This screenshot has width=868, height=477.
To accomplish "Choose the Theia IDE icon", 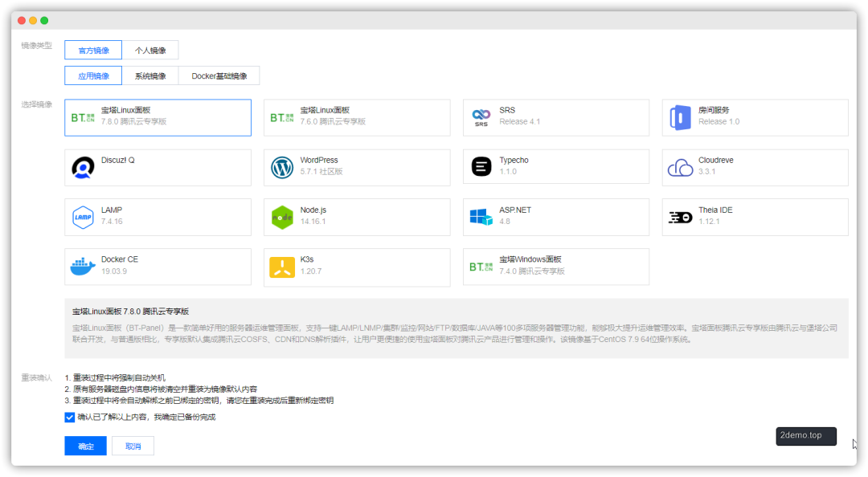I will [681, 218].
